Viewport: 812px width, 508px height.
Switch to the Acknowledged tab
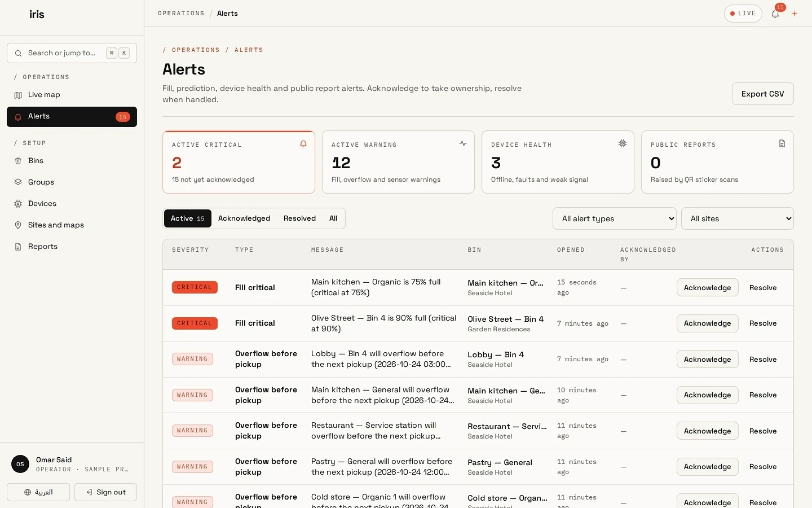pyautogui.click(x=244, y=218)
